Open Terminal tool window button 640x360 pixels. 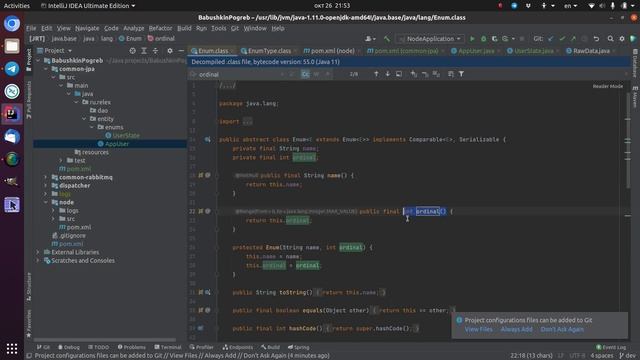(x=168, y=347)
